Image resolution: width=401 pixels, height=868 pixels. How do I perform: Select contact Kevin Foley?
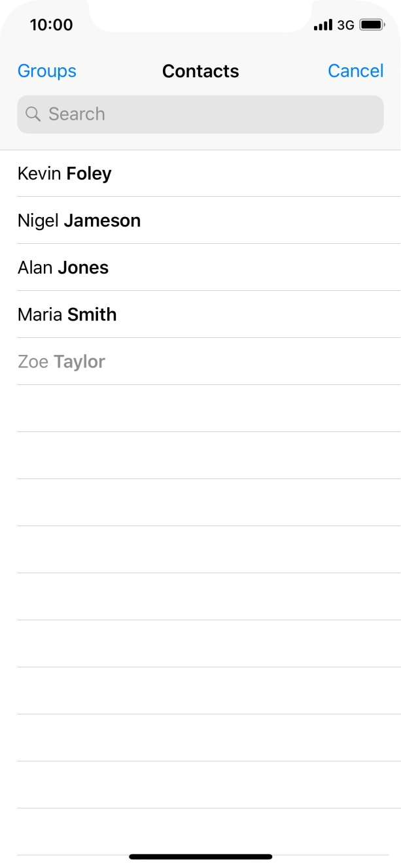click(x=65, y=174)
